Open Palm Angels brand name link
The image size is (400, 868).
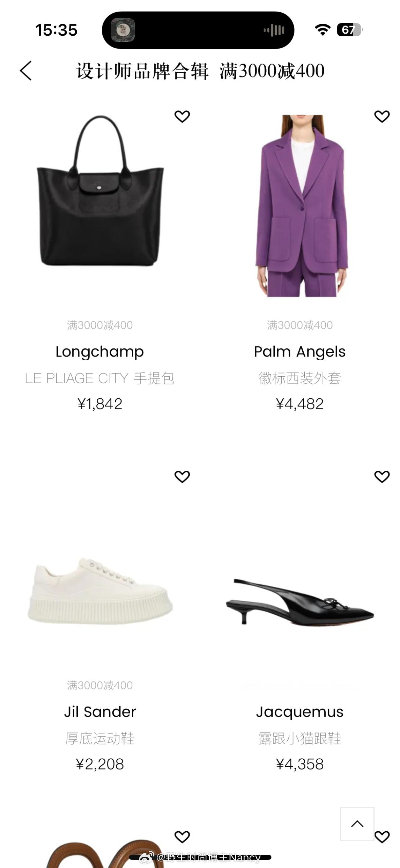[x=300, y=352]
